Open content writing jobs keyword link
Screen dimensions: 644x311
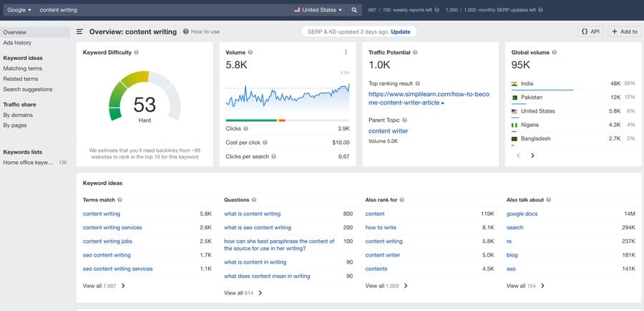tap(107, 241)
